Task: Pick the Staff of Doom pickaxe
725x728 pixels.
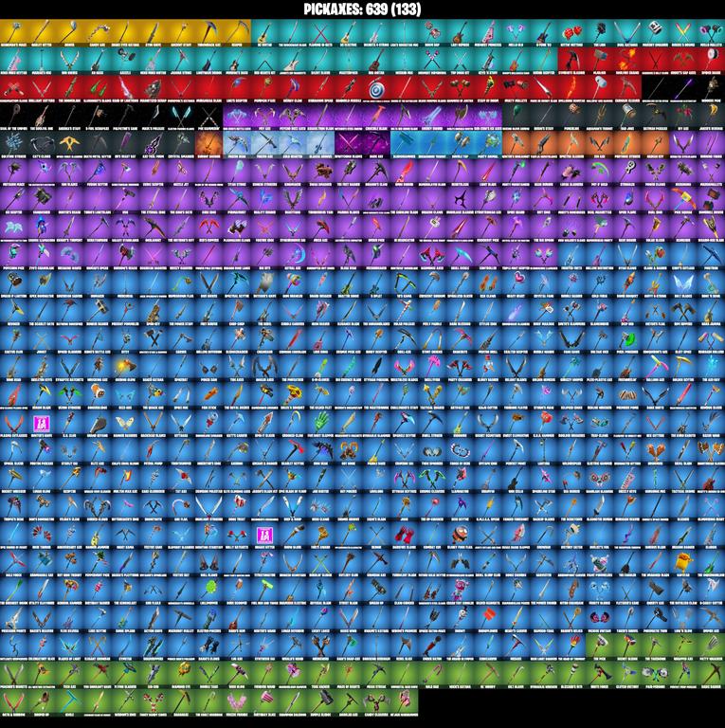Action: click(488, 89)
